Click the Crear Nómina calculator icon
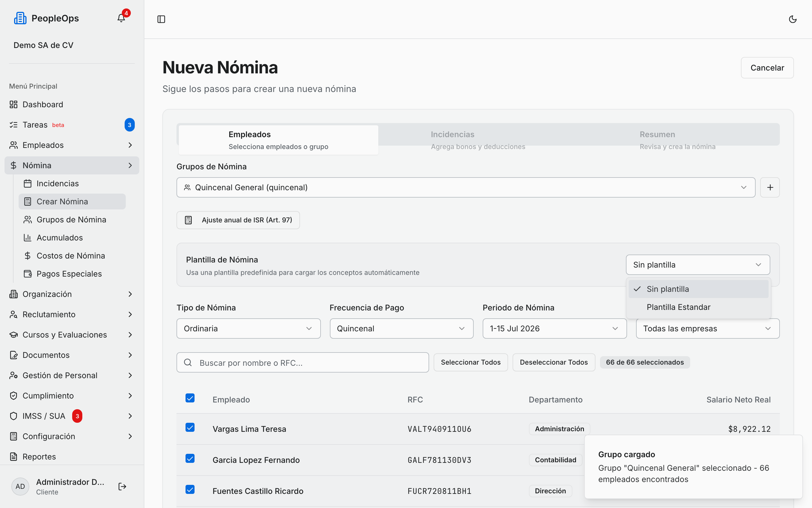The image size is (812, 508). pos(28,202)
